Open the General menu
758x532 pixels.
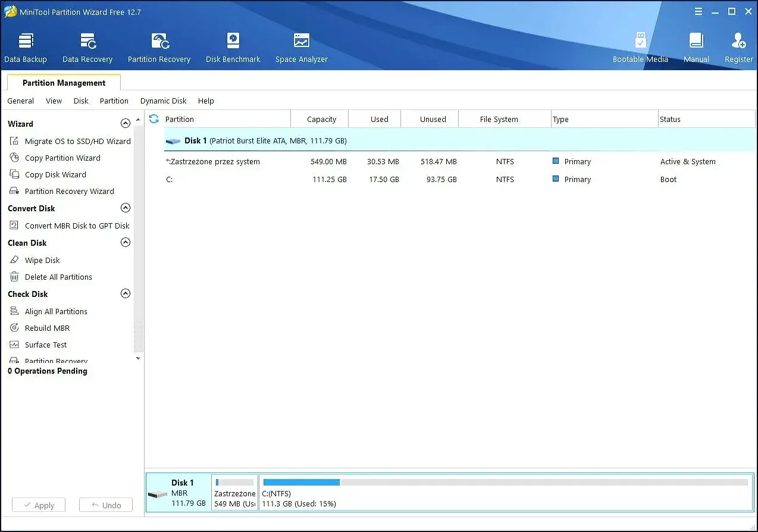(x=21, y=101)
